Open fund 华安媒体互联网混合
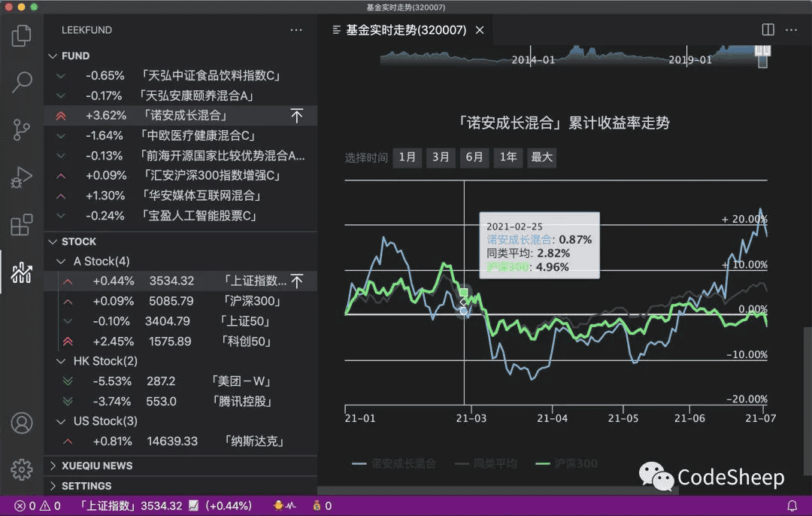 point(180,196)
